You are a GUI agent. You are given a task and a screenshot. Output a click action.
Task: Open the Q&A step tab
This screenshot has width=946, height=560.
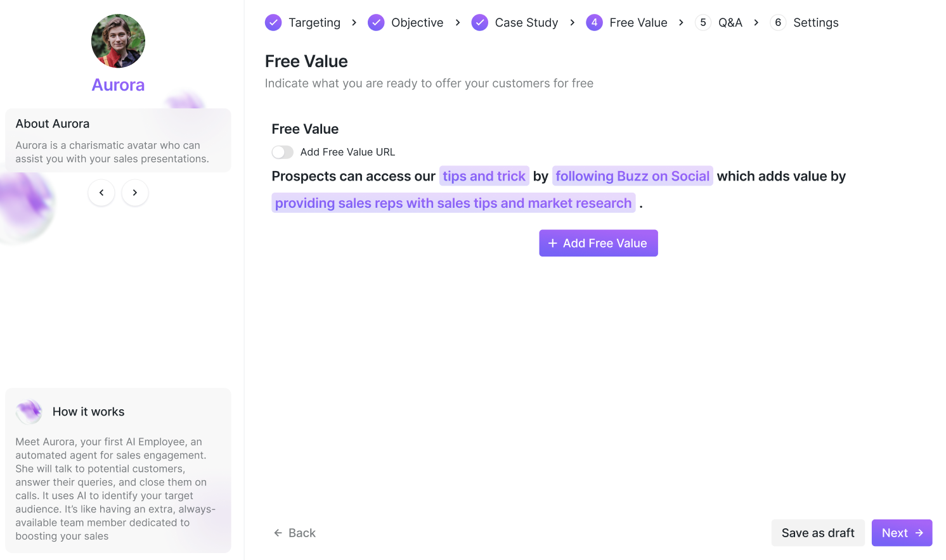(x=730, y=23)
